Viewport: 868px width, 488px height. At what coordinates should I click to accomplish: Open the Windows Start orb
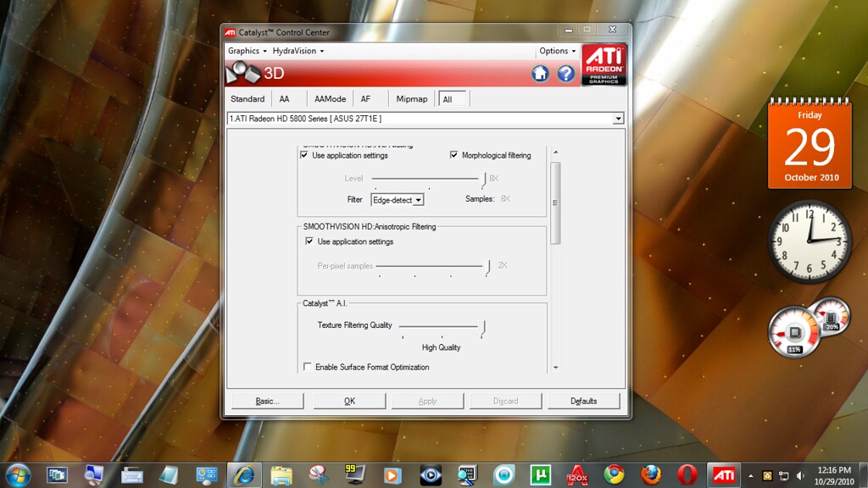coord(19,475)
